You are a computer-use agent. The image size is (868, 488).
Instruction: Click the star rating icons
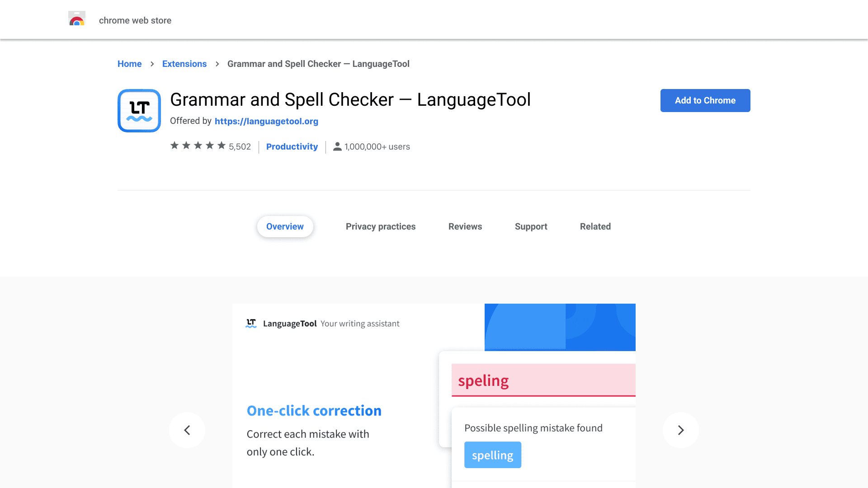[198, 145]
